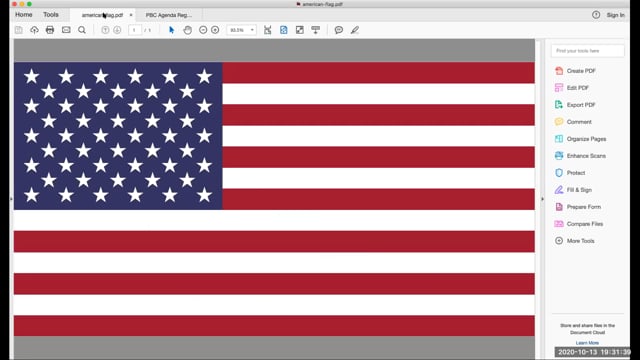Select the PBC Agenda Reg document tab
This screenshot has width=640, height=360.
tap(169, 15)
